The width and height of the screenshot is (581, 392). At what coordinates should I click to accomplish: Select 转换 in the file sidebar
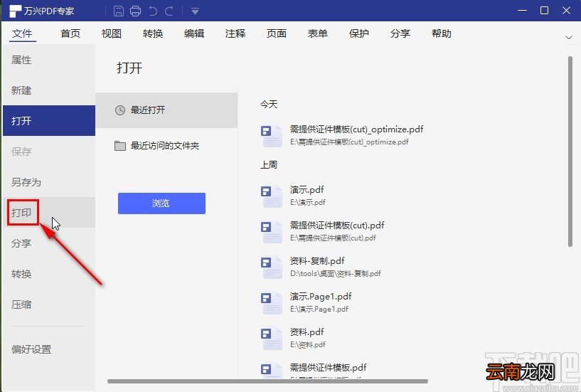point(49,274)
